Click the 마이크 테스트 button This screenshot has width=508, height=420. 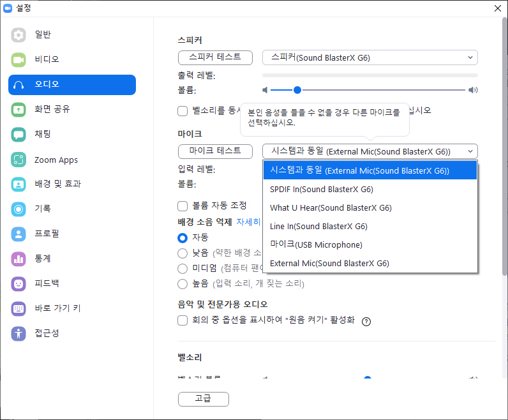(215, 151)
